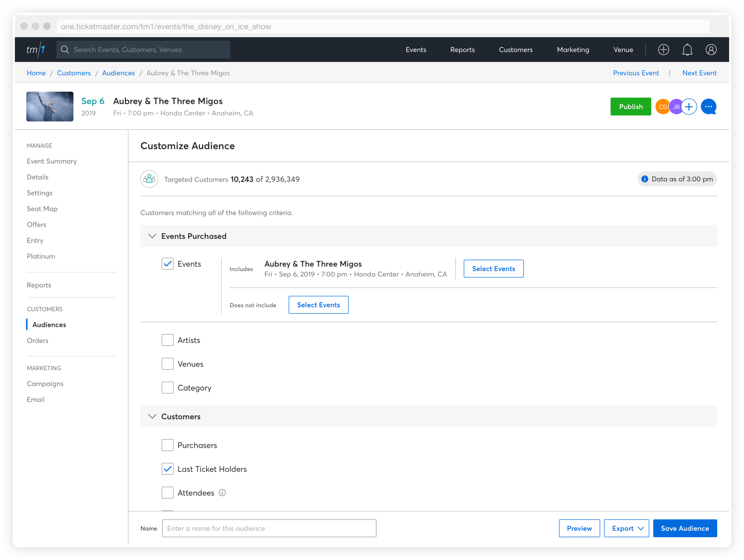Enable the Artists checkbox

pos(168,340)
